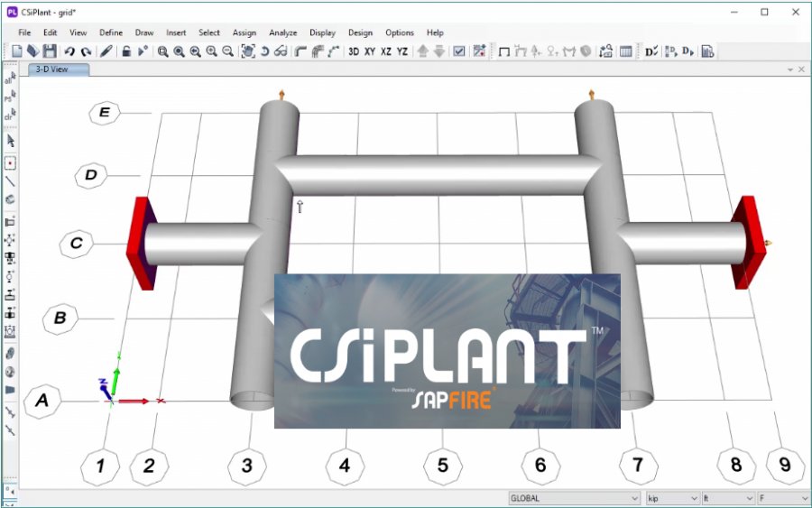This screenshot has height=508, width=812.
Task: Click the New Model icon
Action: pos(17,51)
